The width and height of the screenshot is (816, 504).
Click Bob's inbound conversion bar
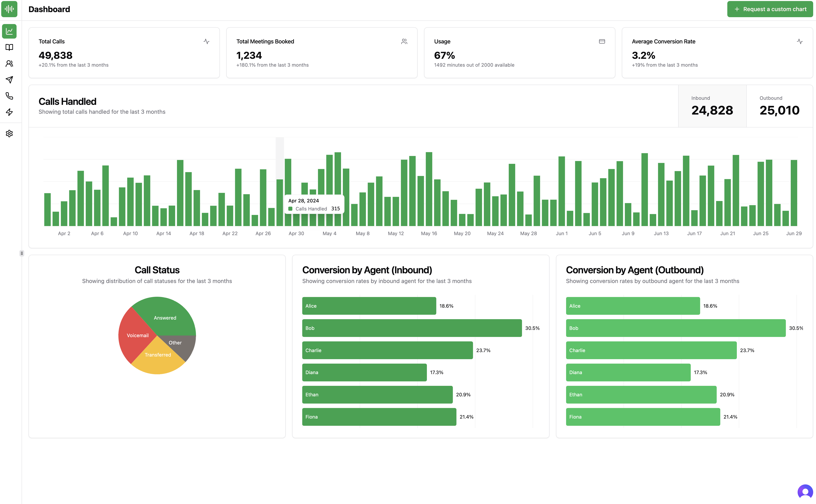(412, 328)
